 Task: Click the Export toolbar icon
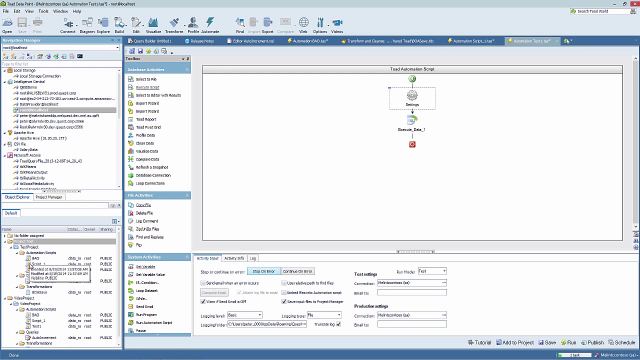[x=268, y=25]
